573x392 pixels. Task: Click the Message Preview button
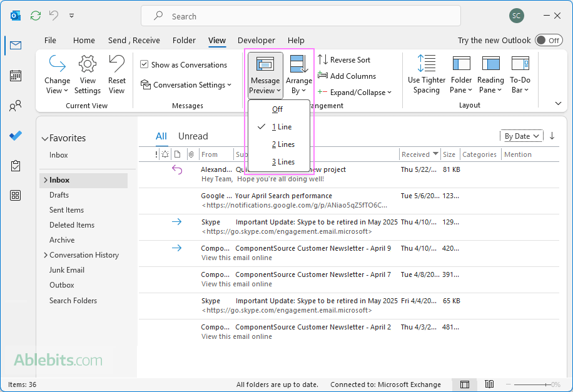click(265, 75)
